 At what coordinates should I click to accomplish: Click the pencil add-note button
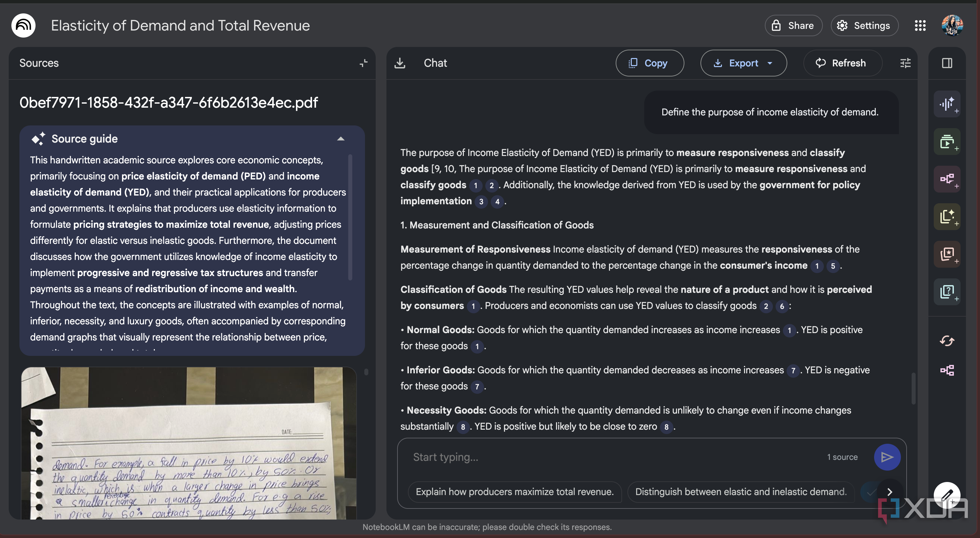[947, 495]
